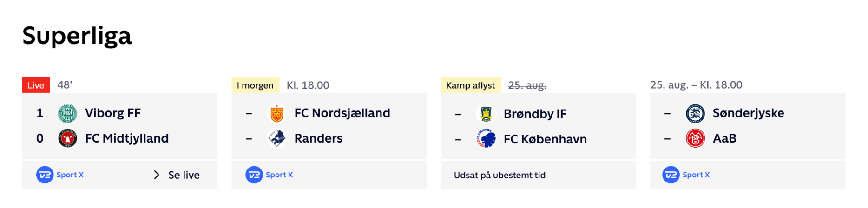This screenshot has height=208, width=868.
Task: Open TV2 Sport X in live match card
Action: [x=60, y=175]
